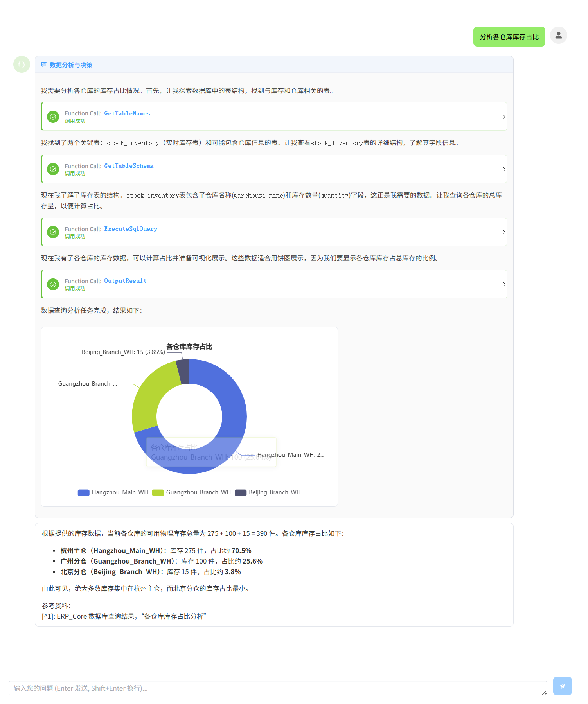This screenshot has width=588, height=704.
Task: Expand the GetTableSchema function call chevron
Action: (x=504, y=169)
